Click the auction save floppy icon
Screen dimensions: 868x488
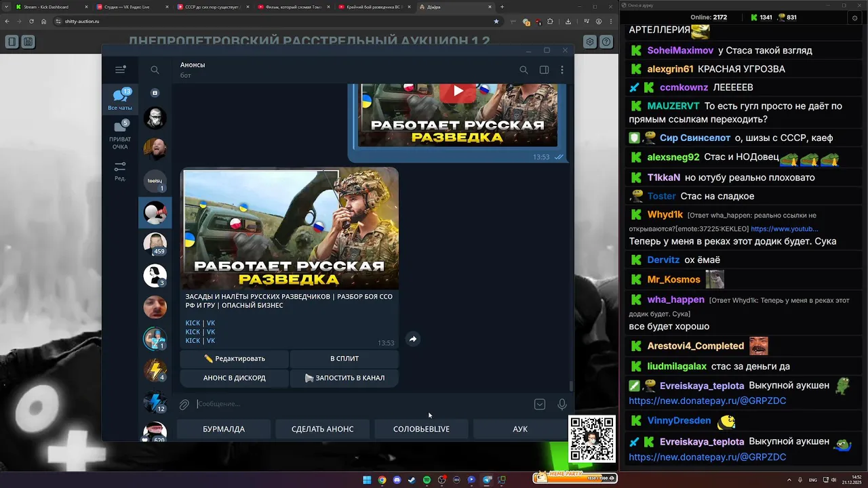(x=28, y=41)
